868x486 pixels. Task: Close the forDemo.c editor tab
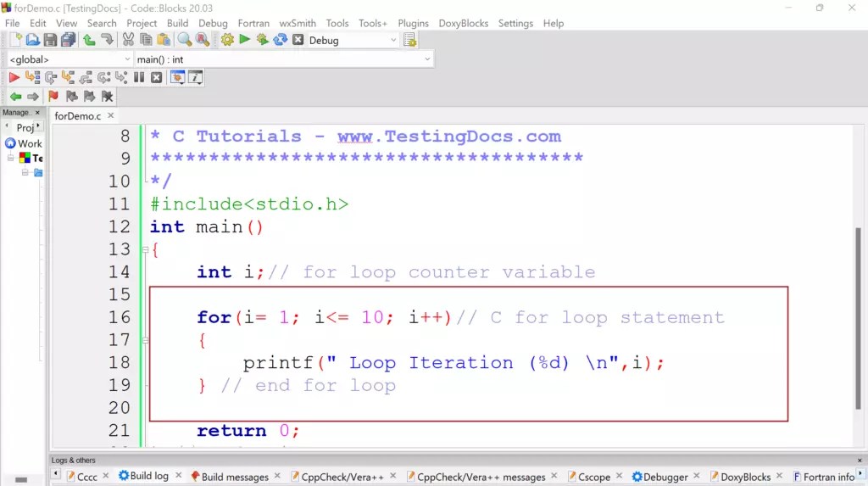(x=111, y=115)
